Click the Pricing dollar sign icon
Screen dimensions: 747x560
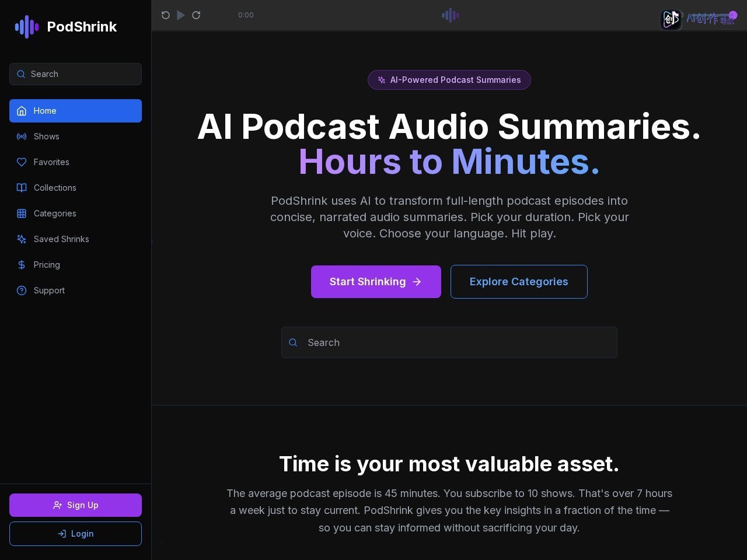(x=22, y=265)
